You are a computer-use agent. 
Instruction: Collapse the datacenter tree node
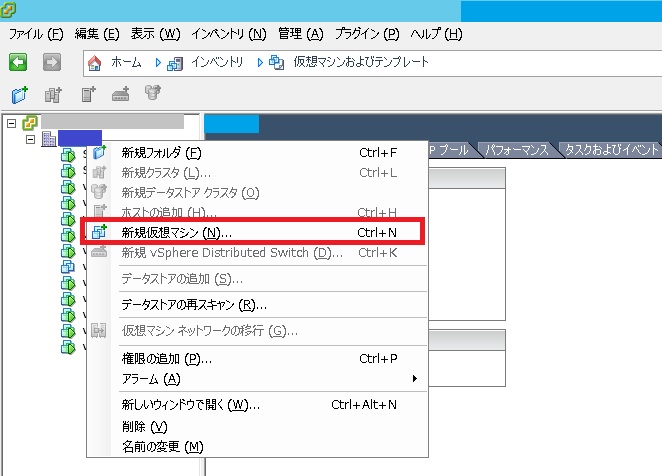point(30,139)
